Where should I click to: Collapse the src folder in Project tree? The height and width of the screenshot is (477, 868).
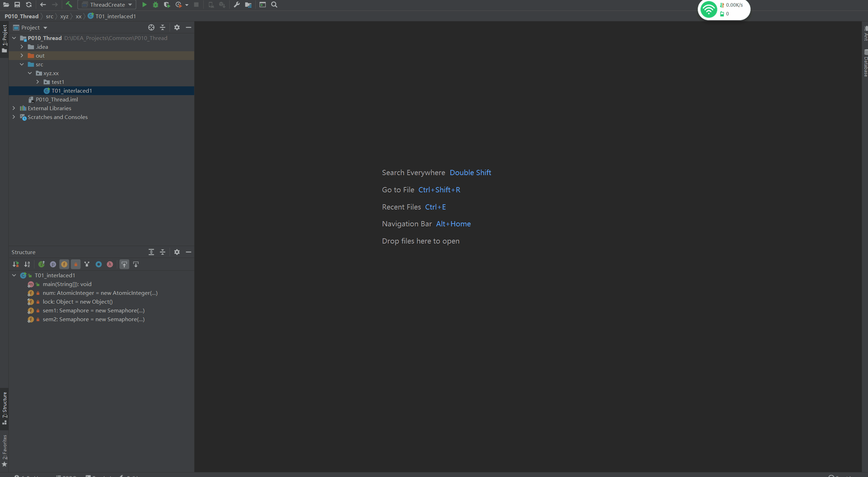tap(22, 64)
